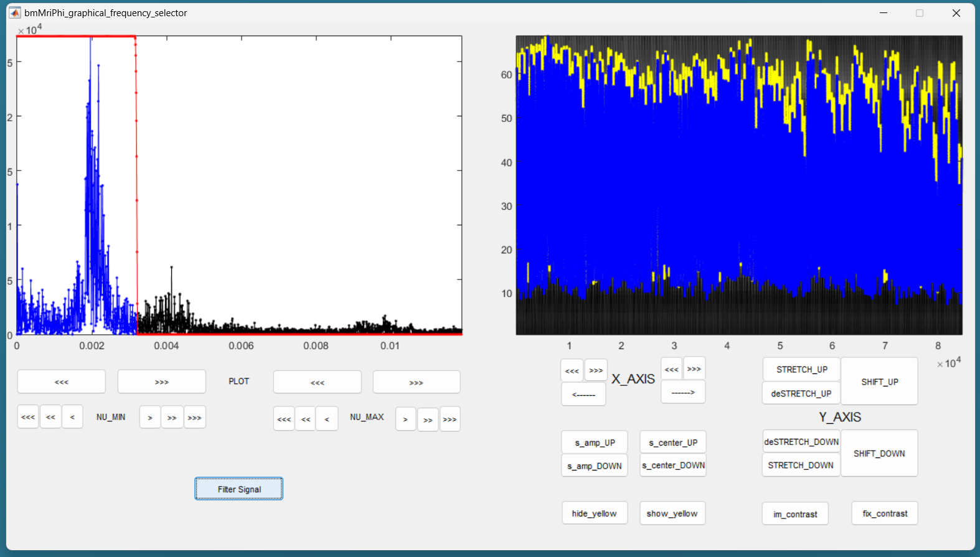Click the Y_AXIS label

point(840,417)
